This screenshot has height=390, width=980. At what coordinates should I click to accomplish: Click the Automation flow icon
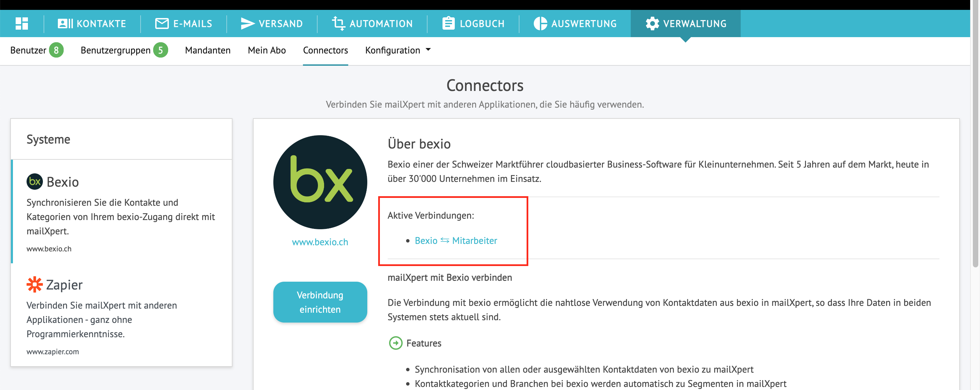[x=338, y=24]
